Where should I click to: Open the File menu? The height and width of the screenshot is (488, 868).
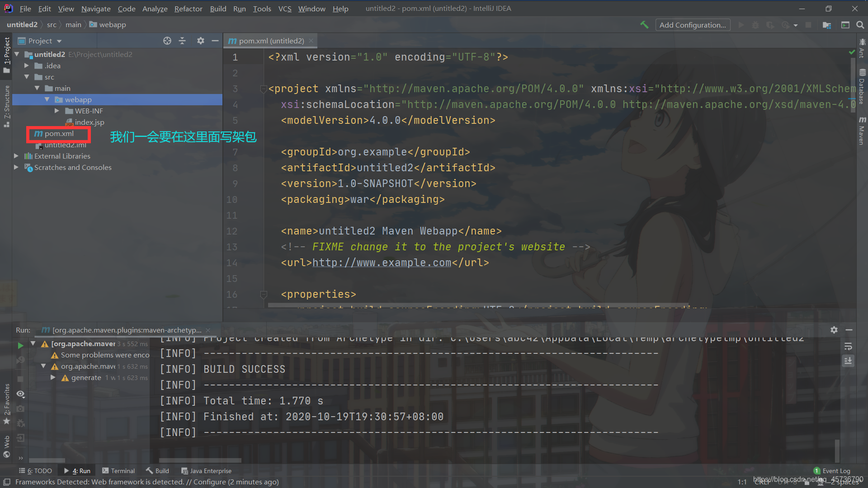click(25, 9)
